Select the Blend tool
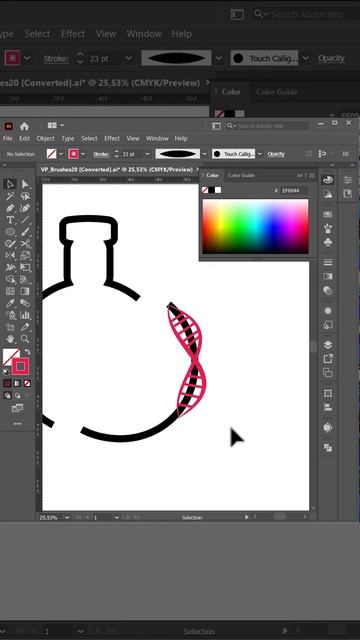360x640 pixels. tap(25, 303)
